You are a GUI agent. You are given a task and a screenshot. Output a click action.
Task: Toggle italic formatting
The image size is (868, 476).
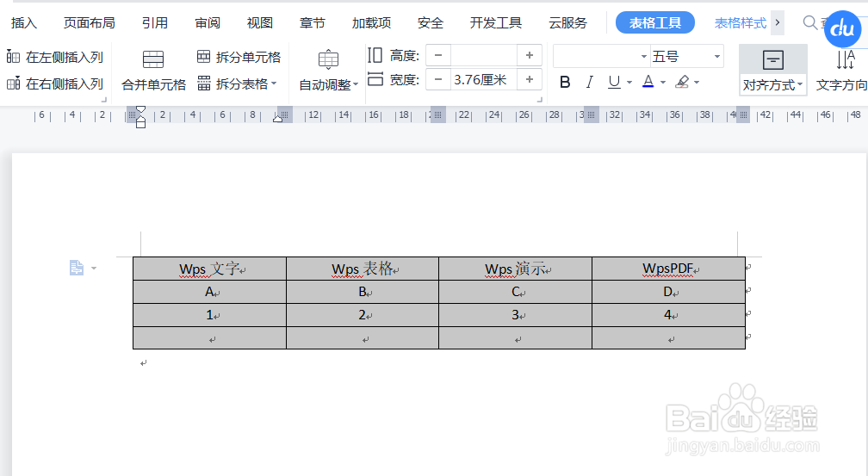(590, 83)
